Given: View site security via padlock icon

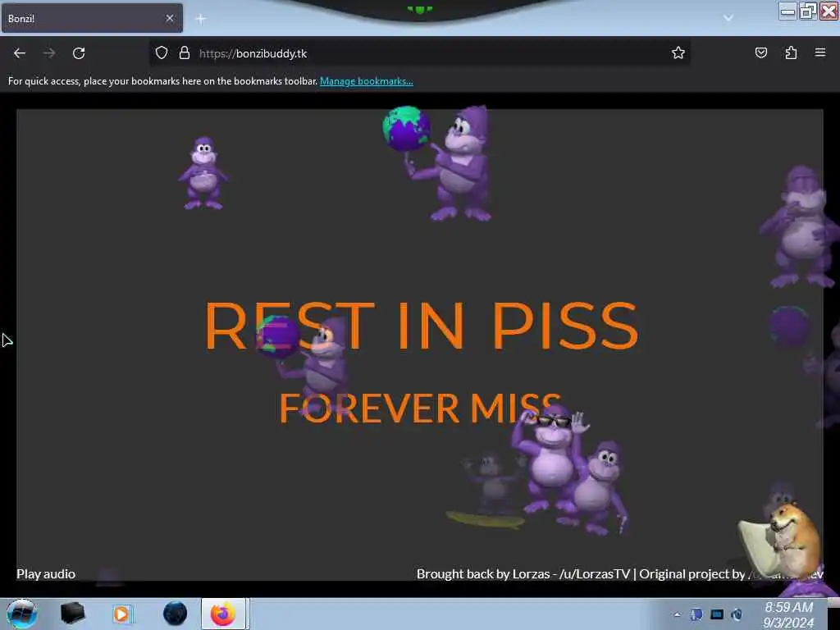Looking at the screenshot, I should tap(185, 52).
